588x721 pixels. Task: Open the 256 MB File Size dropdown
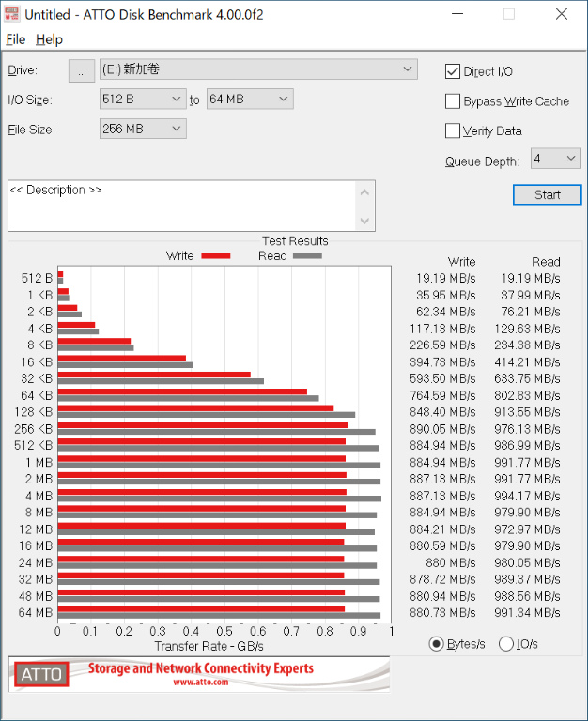[x=143, y=129]
